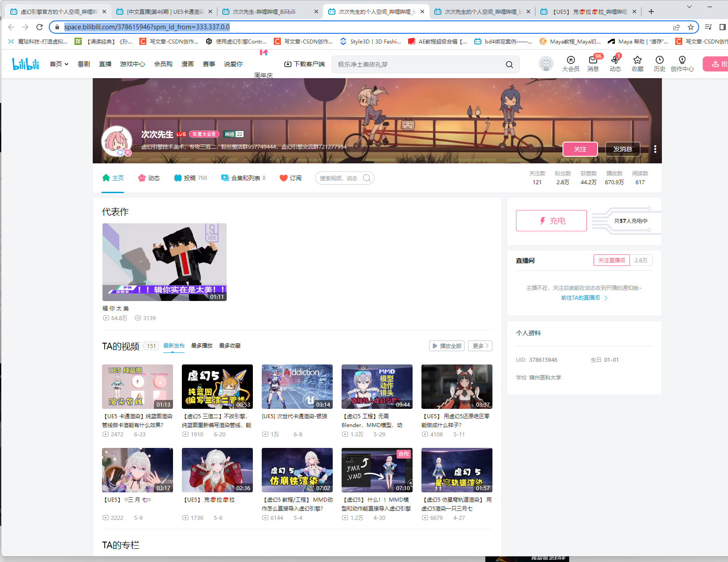The height and width of the screenshot is (562, 728).
Task: Click the 下载客户端 download client icon
Action: click(x=304, y=64)
